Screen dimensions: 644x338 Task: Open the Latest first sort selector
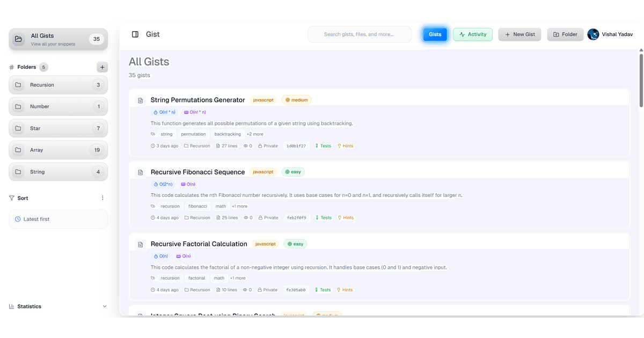[58, 219]
